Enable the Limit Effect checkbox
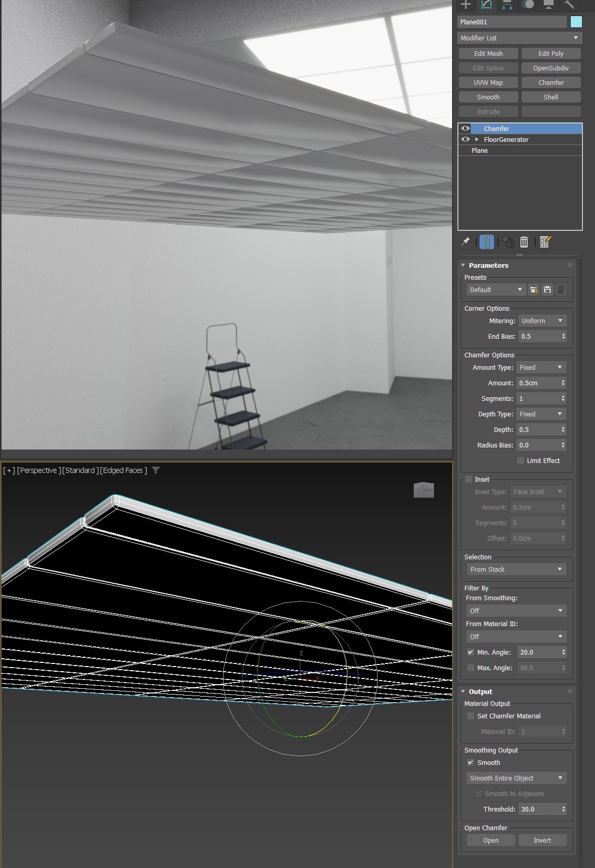 (520, 461)
